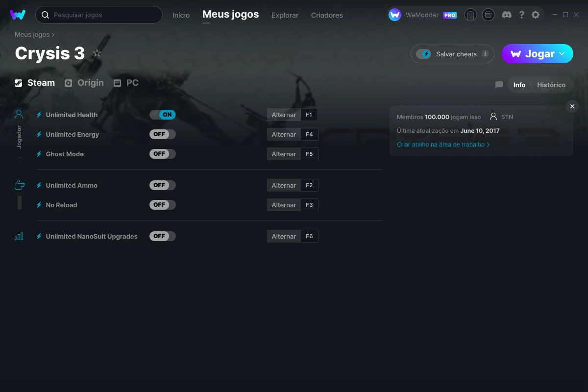Select the Origin platform tab
This screenshot has height=392, width=588.
pos(84,83)
